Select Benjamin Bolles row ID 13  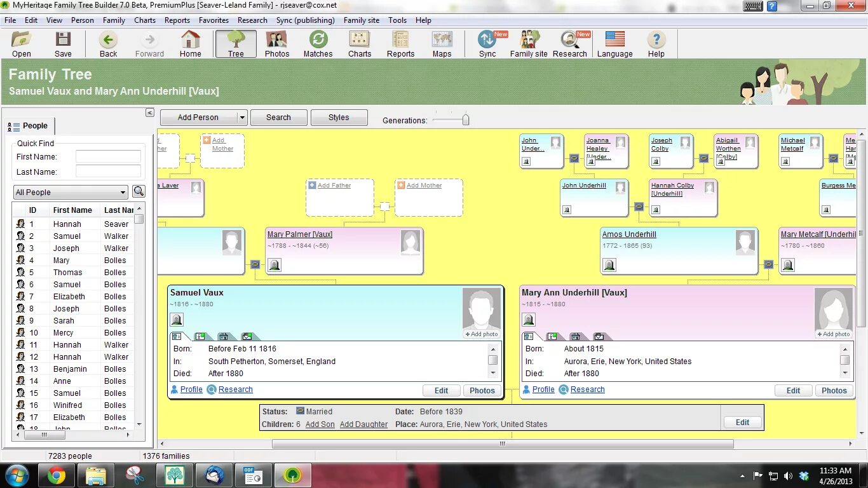point(74,369)
